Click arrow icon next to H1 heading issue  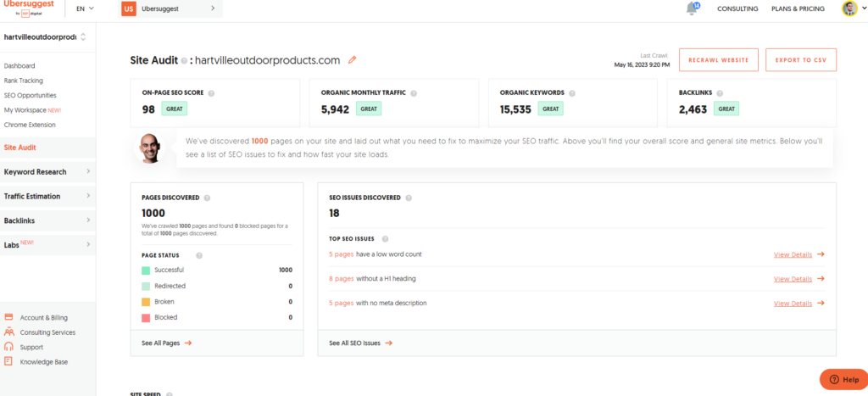point(821,279)
